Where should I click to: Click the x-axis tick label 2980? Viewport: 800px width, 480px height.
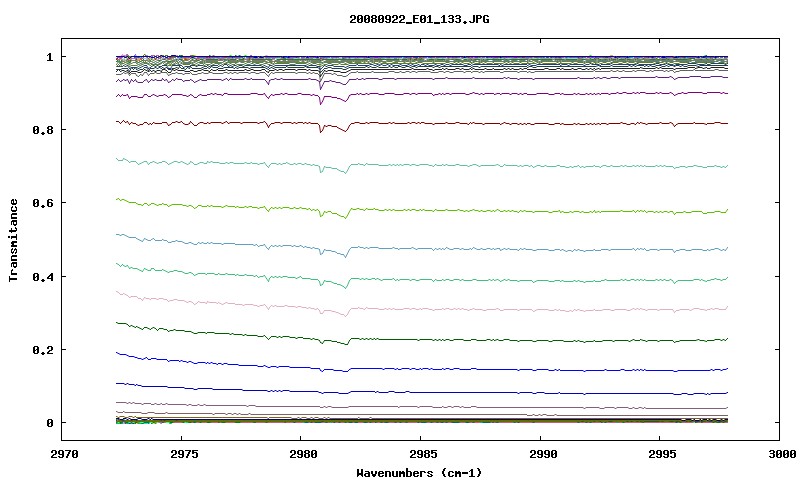304,454
